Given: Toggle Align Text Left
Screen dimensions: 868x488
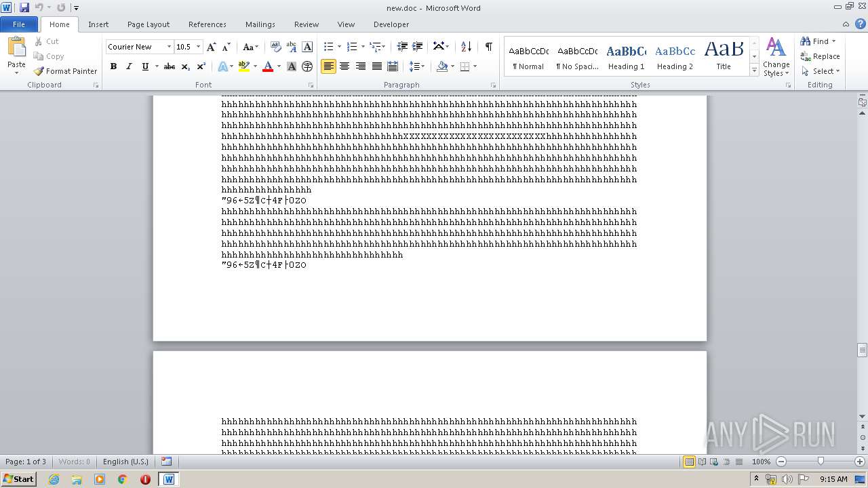Looking at the screenshot, I should (329, 66).
